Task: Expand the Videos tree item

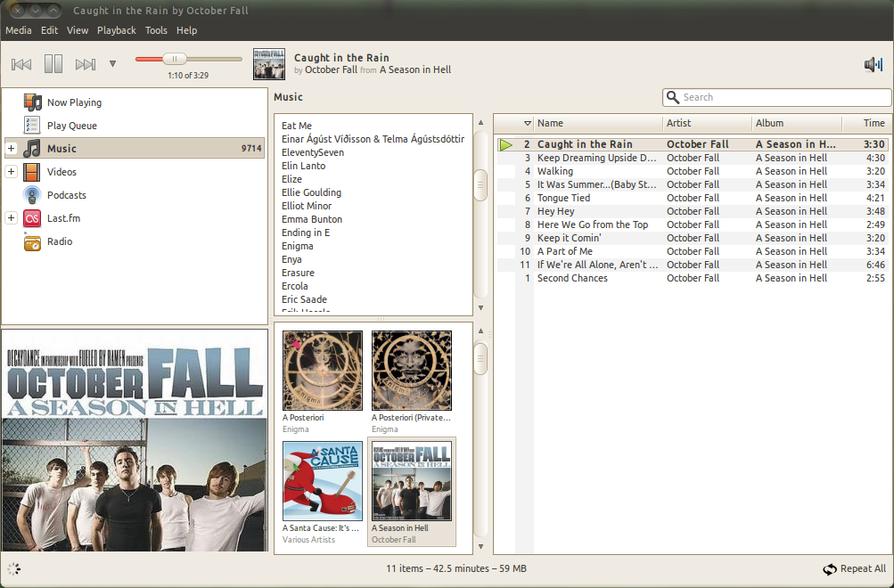Action: (11, 171)
